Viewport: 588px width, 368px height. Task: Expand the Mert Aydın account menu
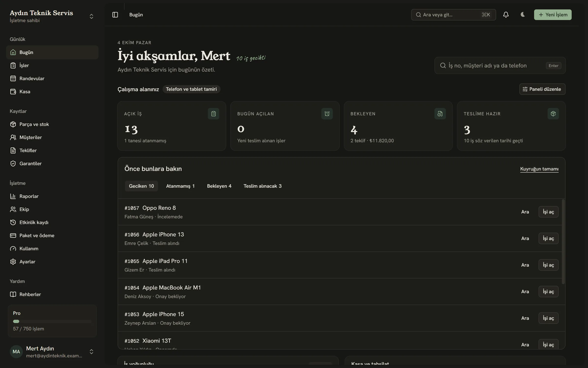91,352
